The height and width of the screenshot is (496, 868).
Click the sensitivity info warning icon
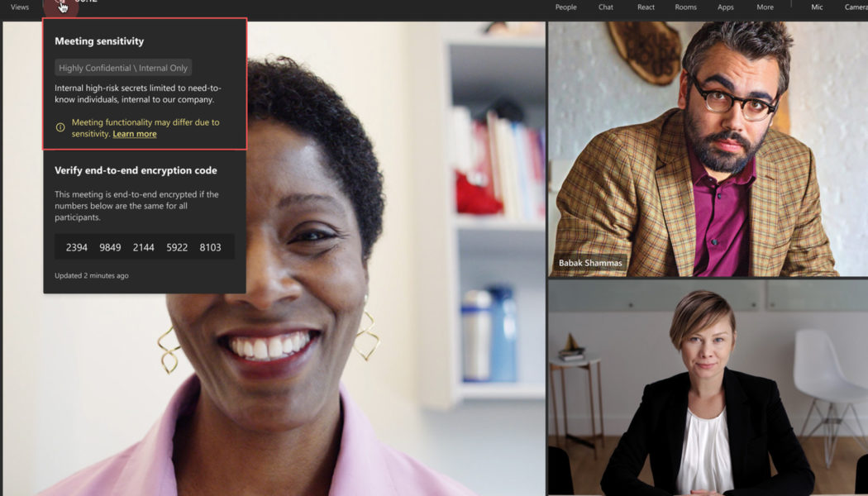click(x=60, y=127)
